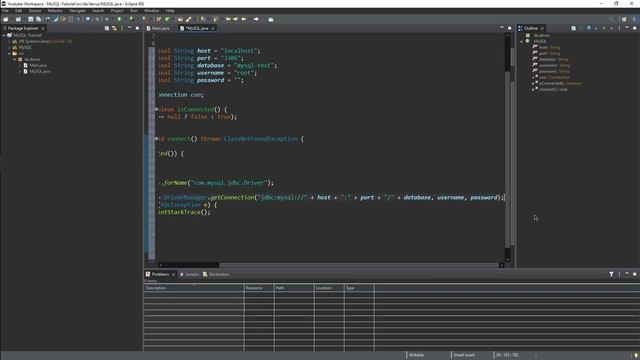The height and width of the screenshot is (360, 640).
Task: Expand the JRE System Library node
Action: [x=9, y=42]
